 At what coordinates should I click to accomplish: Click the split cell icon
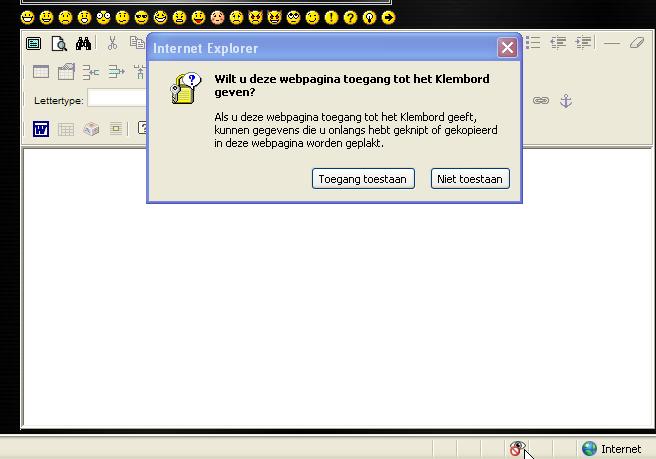[x=116, y=72]
